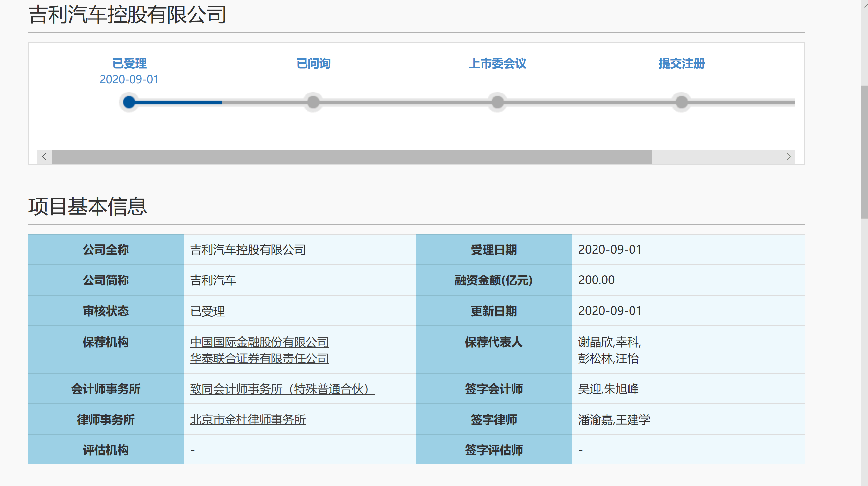The image size is (868, 486).
Task: Select the 已问询 milestone dot
Action: click(x=313, y=102)
